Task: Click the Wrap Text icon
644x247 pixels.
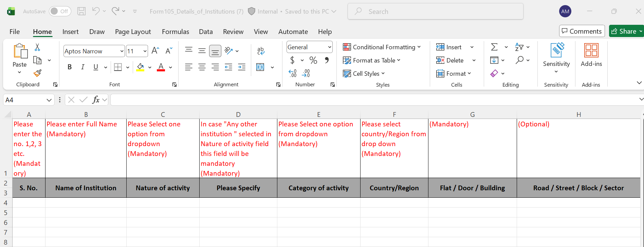Action: pos(261,51)
